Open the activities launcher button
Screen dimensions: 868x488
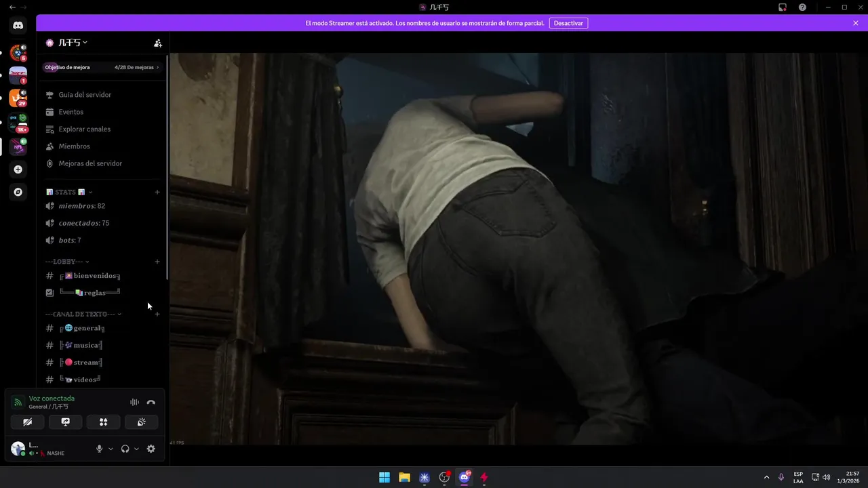click(x=103, y=422)
